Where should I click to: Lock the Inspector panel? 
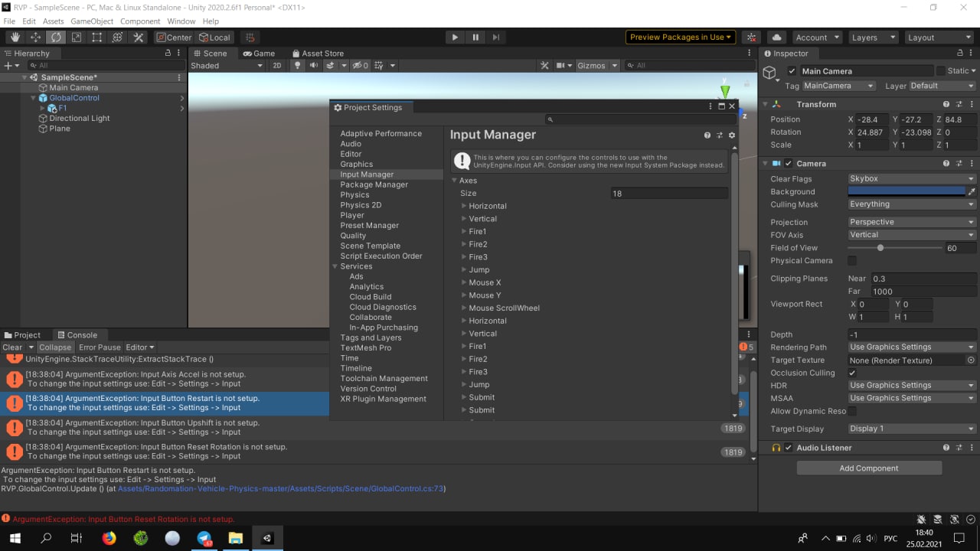point(960,54)
